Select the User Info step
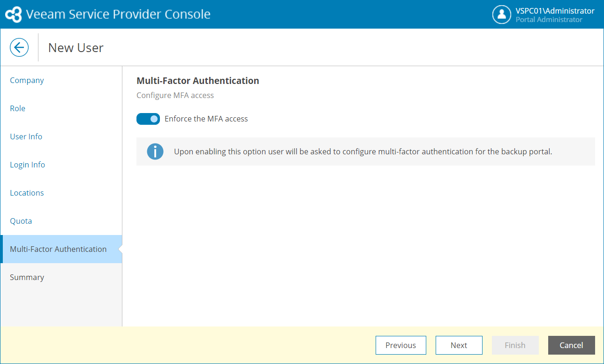The image size is (604, 364). [61, 136]
